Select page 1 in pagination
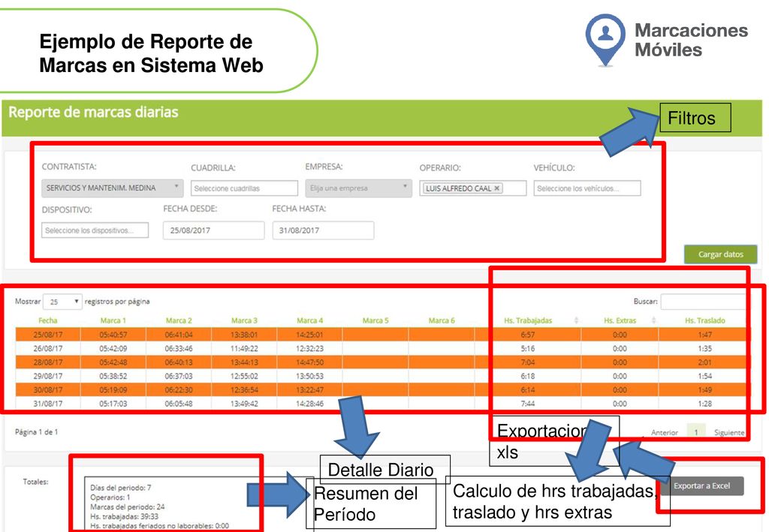769x532 pixels. click(696, 432)
